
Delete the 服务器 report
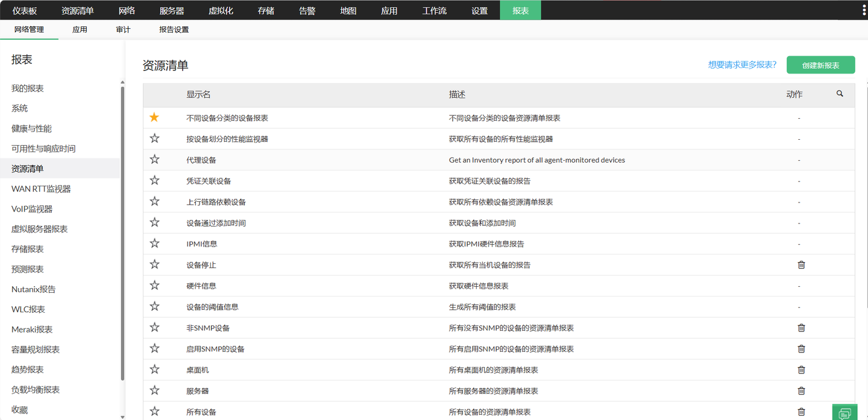tap(801, 391)
